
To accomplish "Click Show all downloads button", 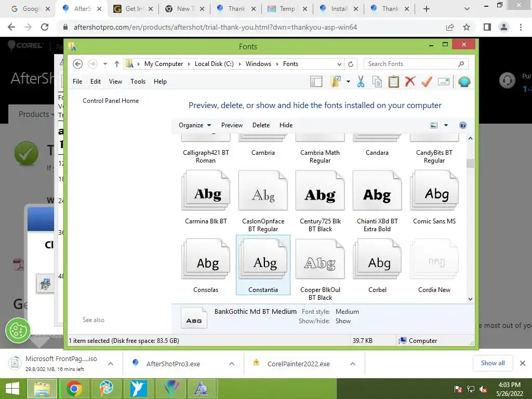I will coord(493,363).
